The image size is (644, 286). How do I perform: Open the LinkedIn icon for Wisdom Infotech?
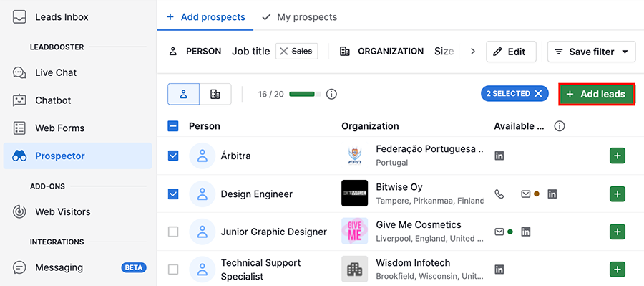[499, 270]
